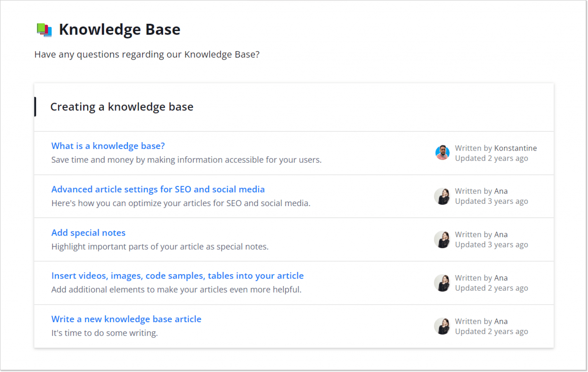Open the article about inserting videos and images
The height and width of the screenshot is (372, 588).
coord(177,275)
